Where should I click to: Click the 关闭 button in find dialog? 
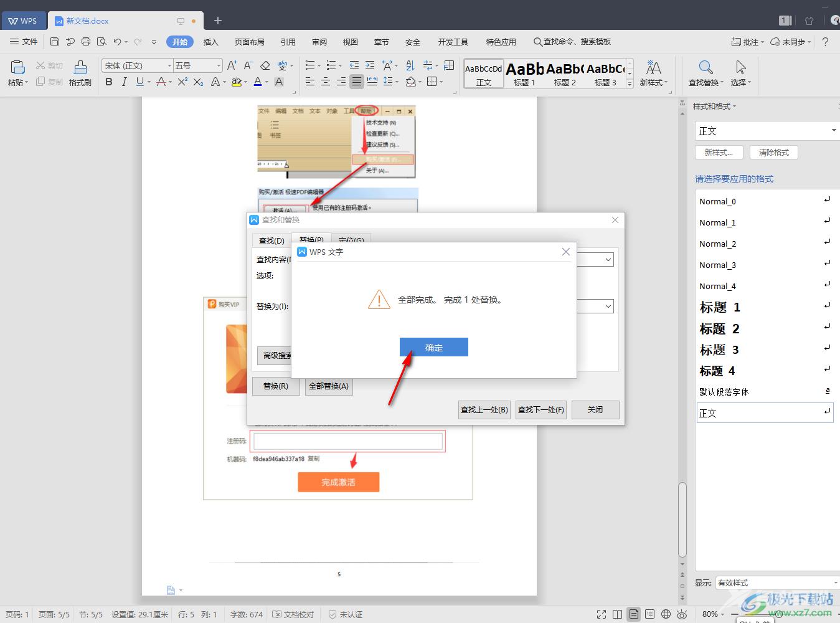(595, 409)
